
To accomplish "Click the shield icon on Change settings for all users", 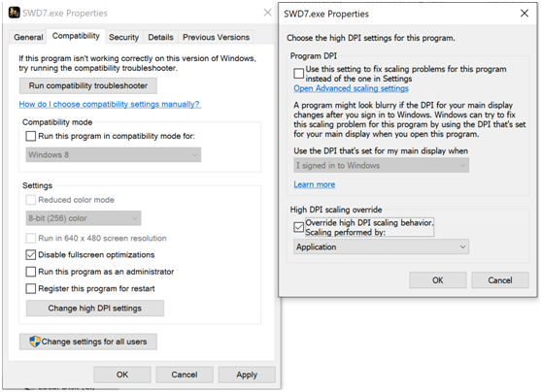I will [x=35, y=342].
